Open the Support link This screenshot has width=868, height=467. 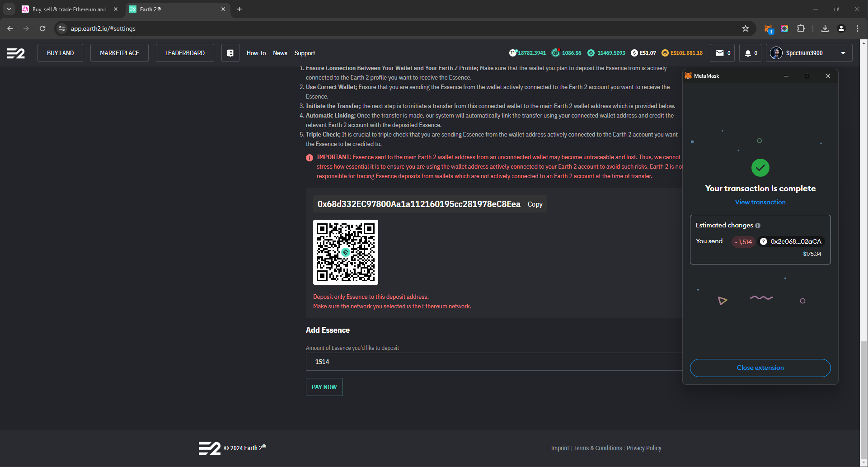pyautogui.click(x=305, y=53)
